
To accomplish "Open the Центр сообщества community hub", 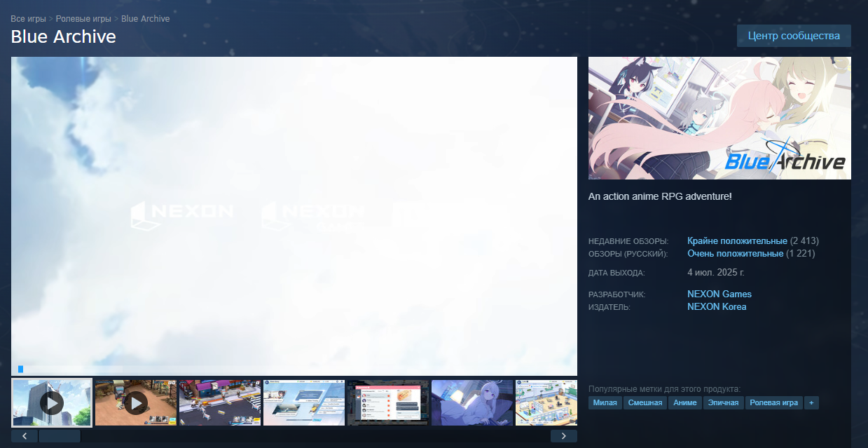I will [x=794, y=36].
